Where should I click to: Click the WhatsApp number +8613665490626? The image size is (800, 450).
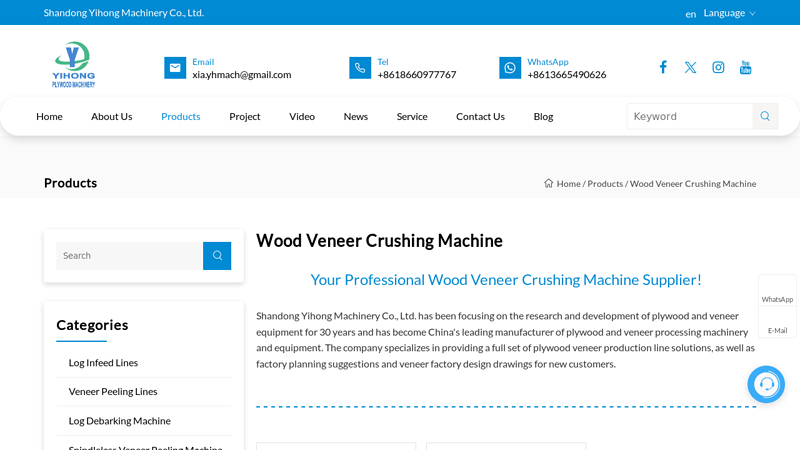coord(567,74)
